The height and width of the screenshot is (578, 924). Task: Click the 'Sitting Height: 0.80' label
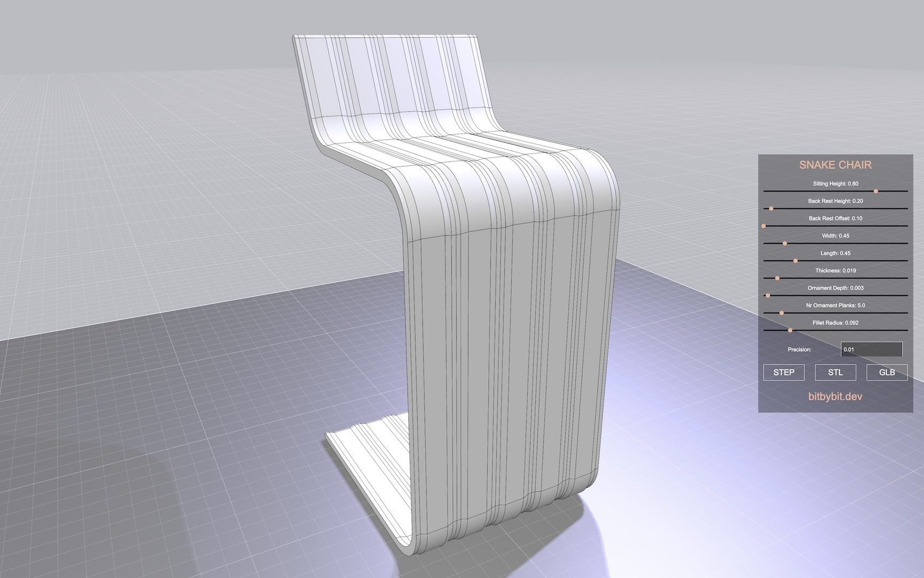[x=836, y=184]
